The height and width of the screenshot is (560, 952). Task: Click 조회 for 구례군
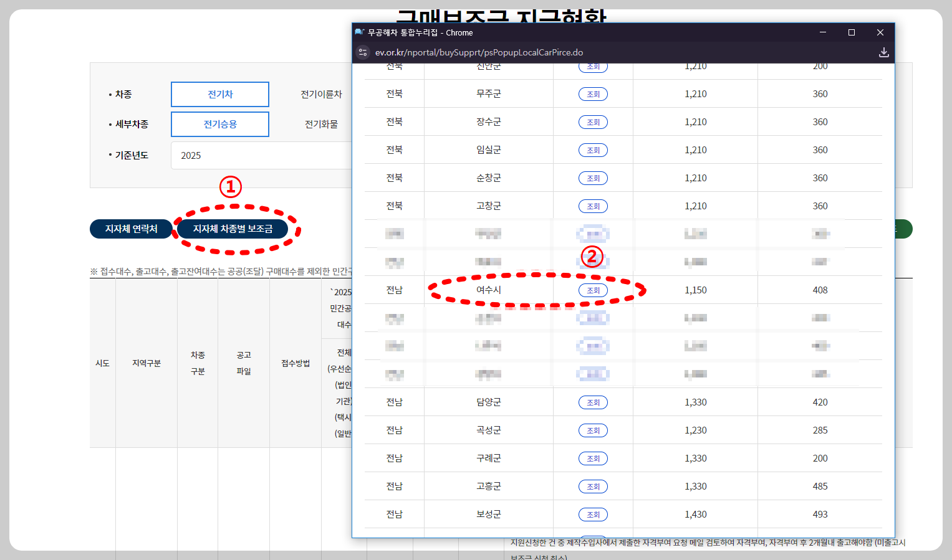tap(593, 458)
